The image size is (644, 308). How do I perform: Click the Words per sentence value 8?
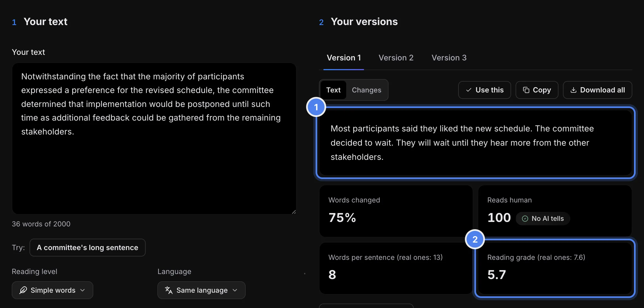332,275
